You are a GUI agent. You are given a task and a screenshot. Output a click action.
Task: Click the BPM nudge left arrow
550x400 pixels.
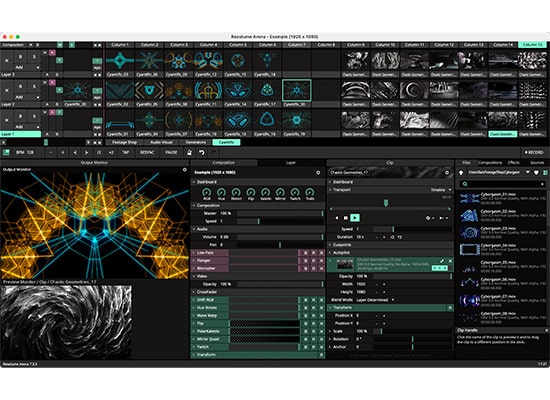[75, 153]
